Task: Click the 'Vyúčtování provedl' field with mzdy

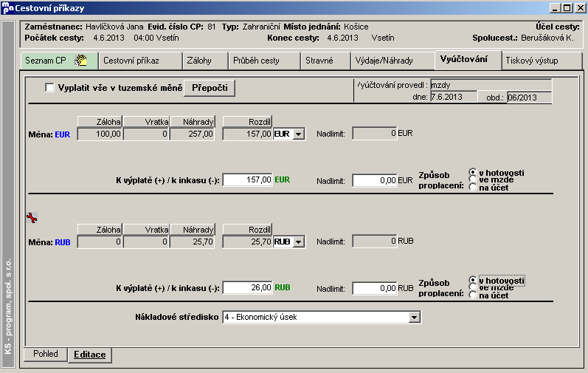Action: click(x=491, y=85)
